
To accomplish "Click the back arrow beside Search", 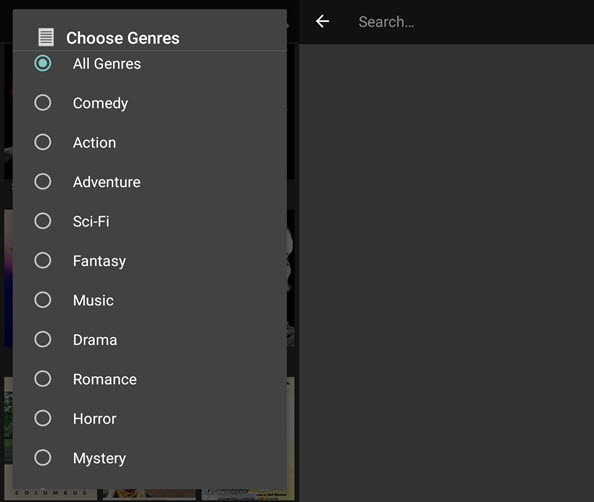I will (x=322, y=21).
